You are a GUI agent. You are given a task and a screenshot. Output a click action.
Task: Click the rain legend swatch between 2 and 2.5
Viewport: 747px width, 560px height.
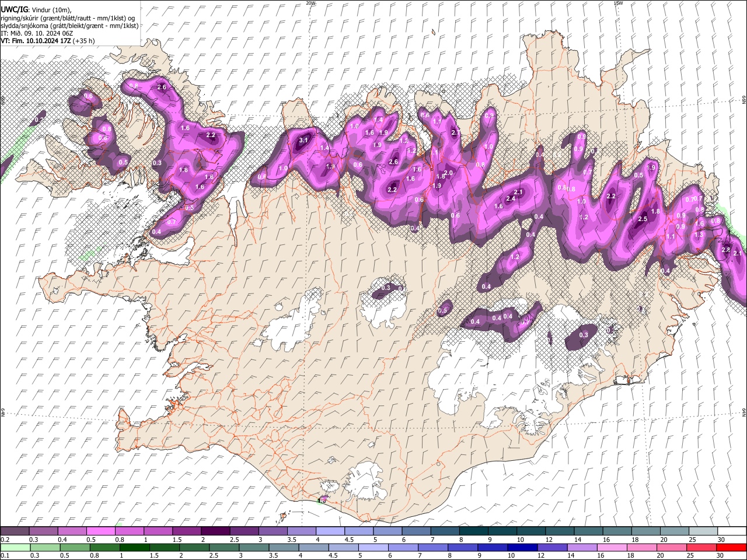tap(195, 547)
